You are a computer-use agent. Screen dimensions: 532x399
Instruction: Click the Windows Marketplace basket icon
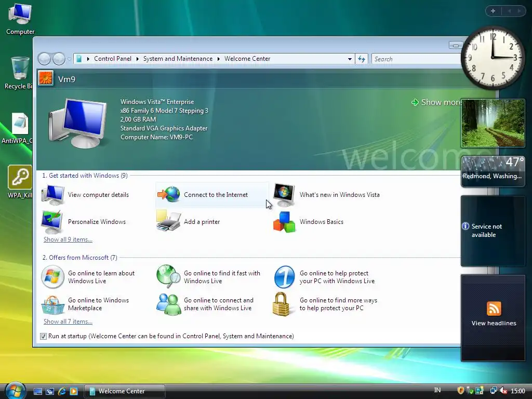52,304
